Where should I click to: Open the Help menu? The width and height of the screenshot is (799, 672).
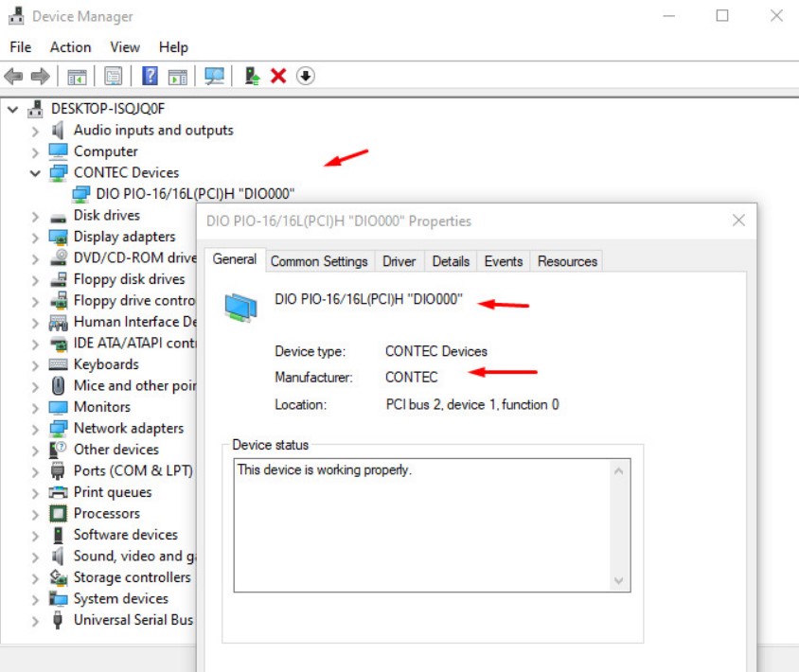(173, 47)
